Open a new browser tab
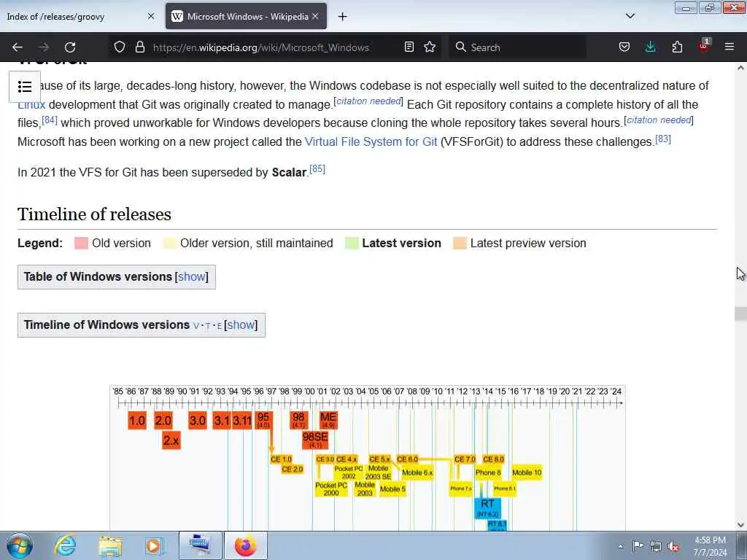This screenshot has height=560, width=747. point(343,17)
